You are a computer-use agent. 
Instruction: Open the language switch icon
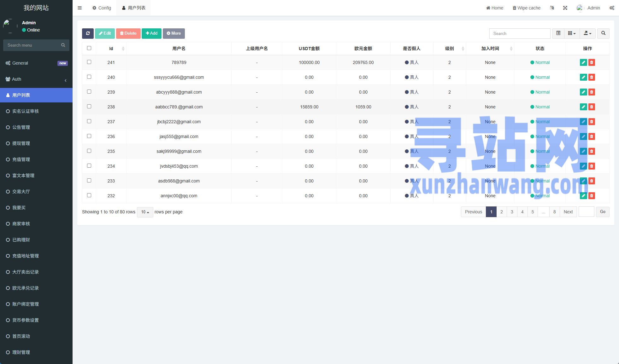pos(552,8)
